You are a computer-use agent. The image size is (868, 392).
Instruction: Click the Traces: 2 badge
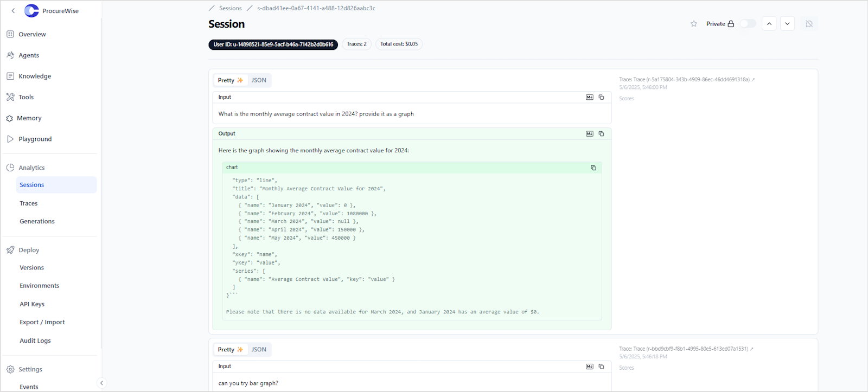356,44
